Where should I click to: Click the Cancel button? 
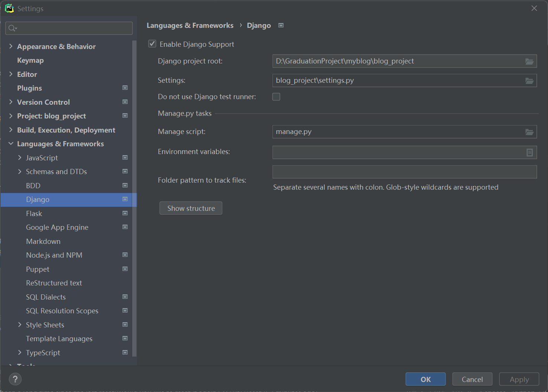(x=472, y=379)
